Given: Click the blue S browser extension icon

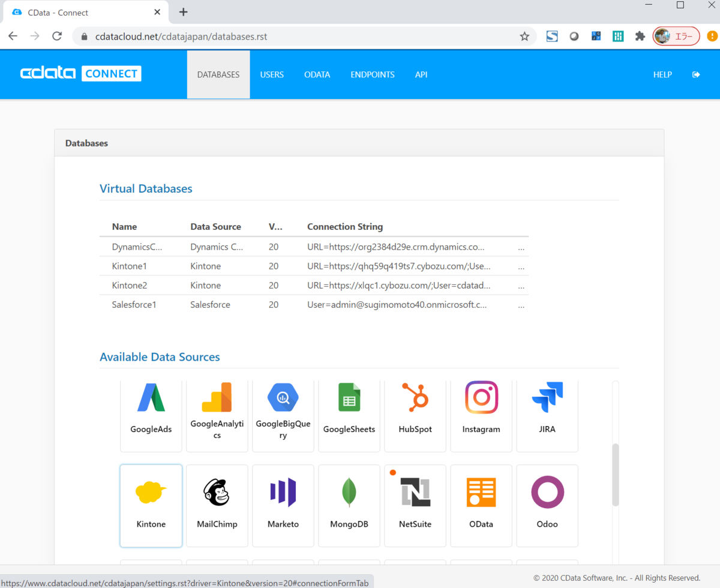Looking at the screenshot, I should (x=552, y=37).
